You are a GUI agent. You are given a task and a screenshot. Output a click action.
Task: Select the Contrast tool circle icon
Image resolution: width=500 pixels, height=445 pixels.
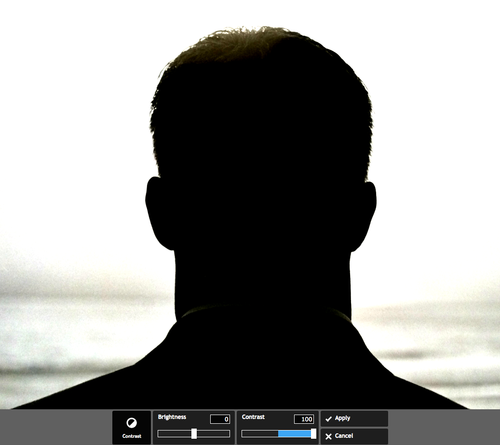click(131, 423)
